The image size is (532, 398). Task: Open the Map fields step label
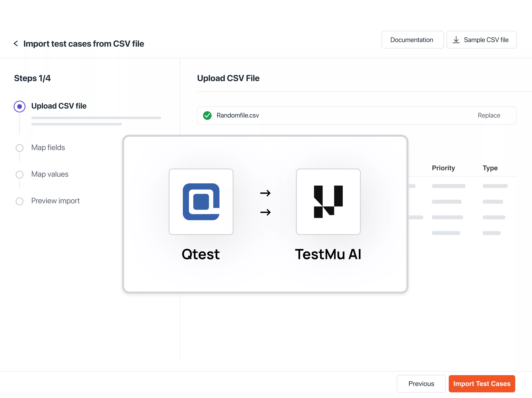pos(48,148)
